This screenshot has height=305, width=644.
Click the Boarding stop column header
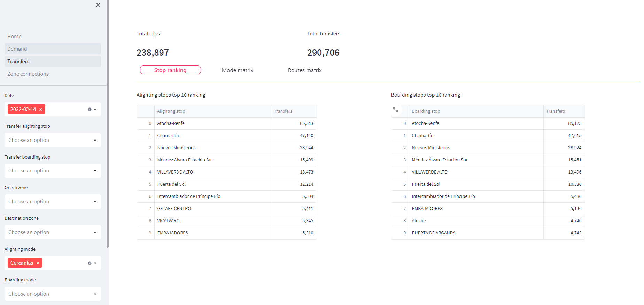click(x=426, y=111)
